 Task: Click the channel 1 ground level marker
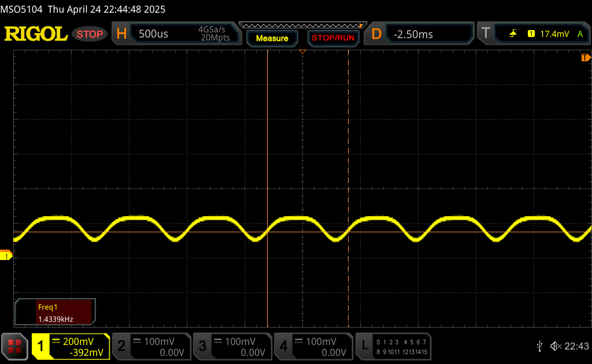tap(6, 255)
